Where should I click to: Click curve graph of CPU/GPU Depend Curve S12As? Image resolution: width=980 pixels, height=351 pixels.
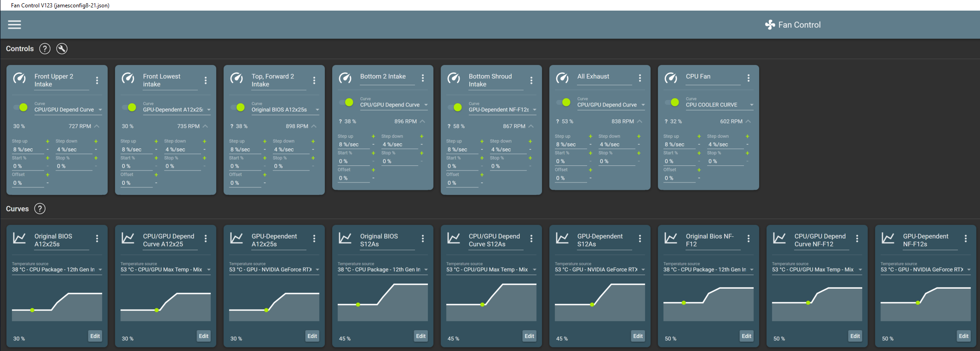pyautogui.click(x=491, y=302)
